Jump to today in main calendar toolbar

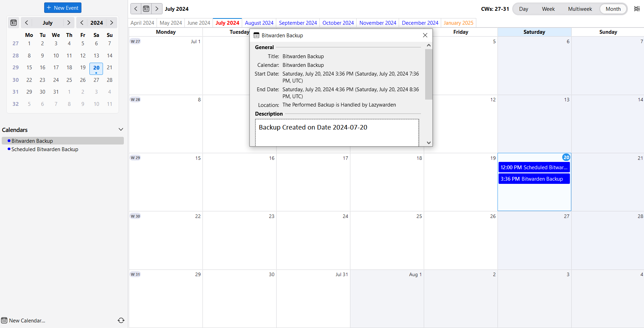pos(146,9)
